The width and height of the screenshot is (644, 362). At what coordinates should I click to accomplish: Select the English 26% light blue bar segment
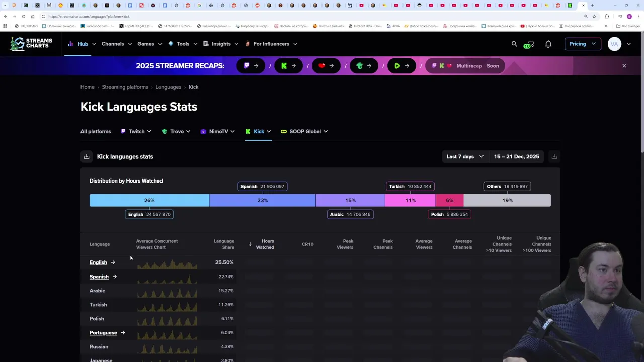(149, 200)
